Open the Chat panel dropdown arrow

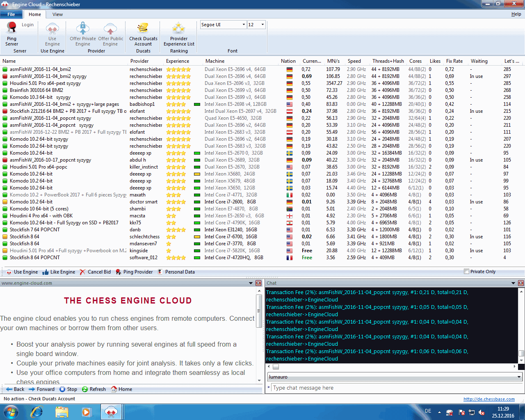[x=513, y=283]
